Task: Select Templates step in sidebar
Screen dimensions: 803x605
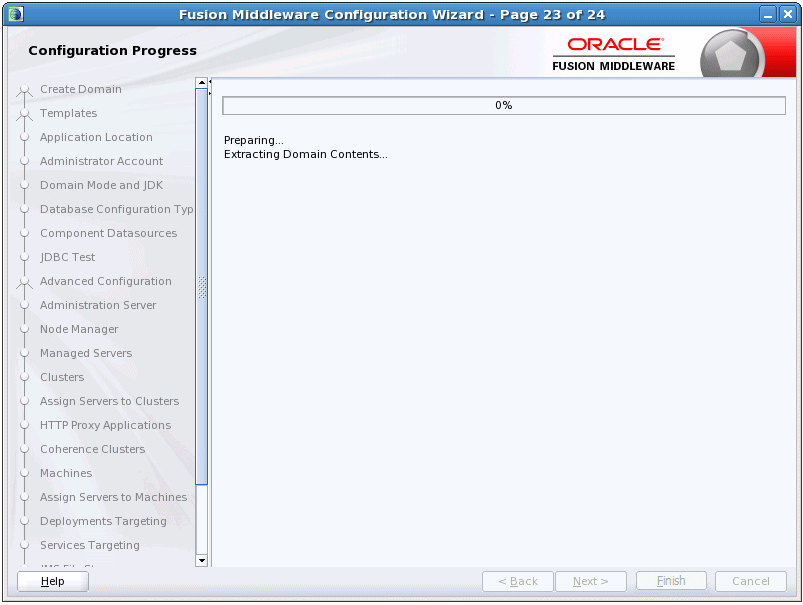Action: coord(69,113)
